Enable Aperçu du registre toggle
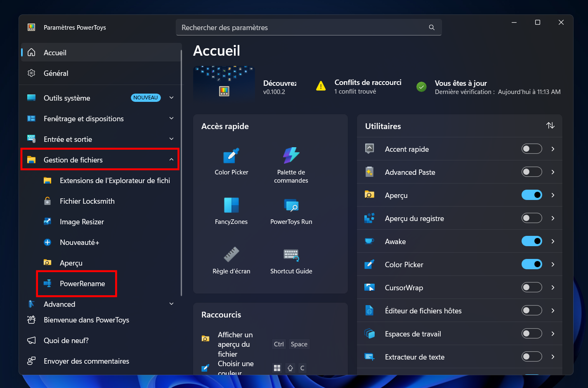The height and width of the screenshot is (388, 588). 531,218
